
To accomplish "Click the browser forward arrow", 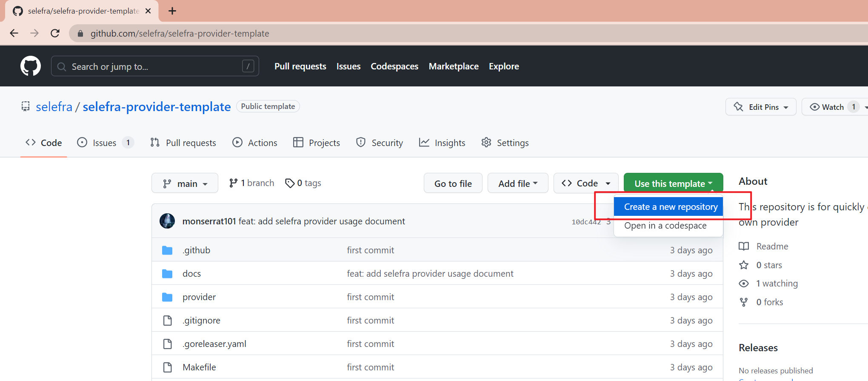I will coord(34,33).
